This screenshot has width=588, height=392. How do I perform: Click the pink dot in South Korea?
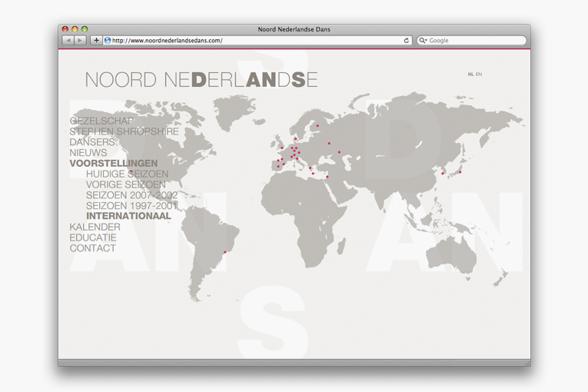443,173
